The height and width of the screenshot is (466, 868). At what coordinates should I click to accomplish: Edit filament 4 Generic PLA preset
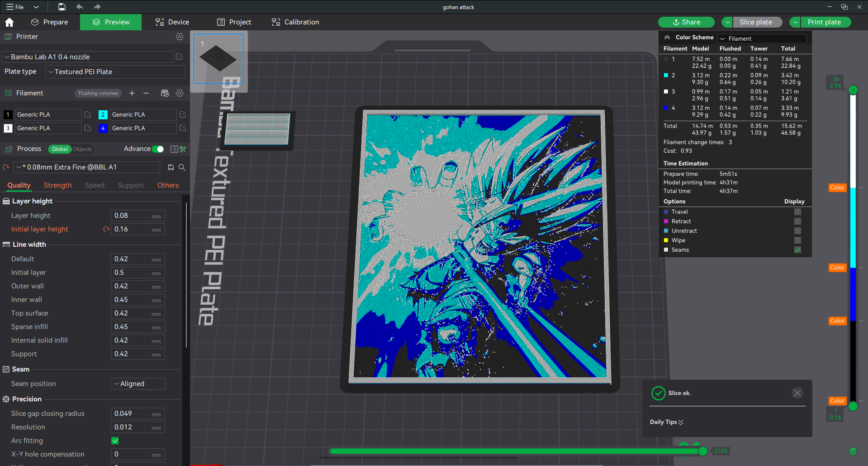coord(183,128)
